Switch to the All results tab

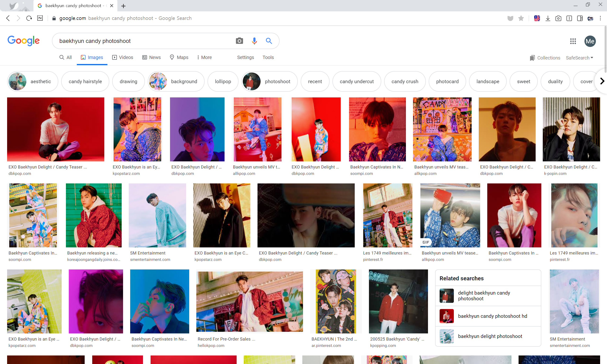(65, 57)
